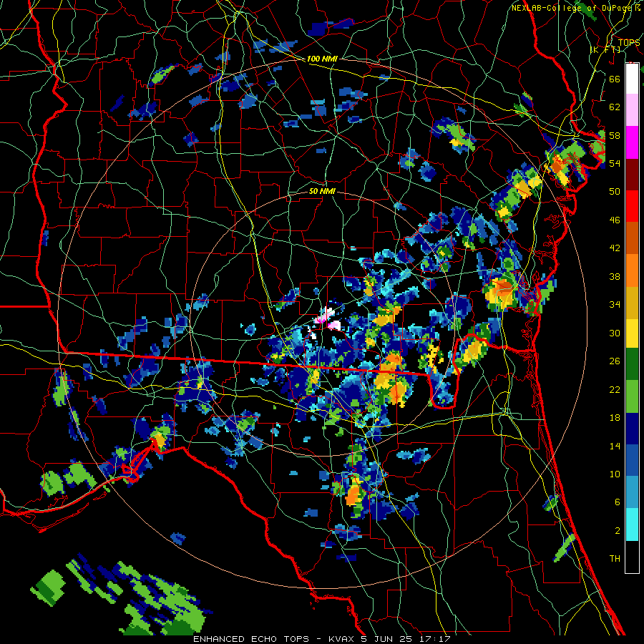Click the legend value 6

click(617, 502)
